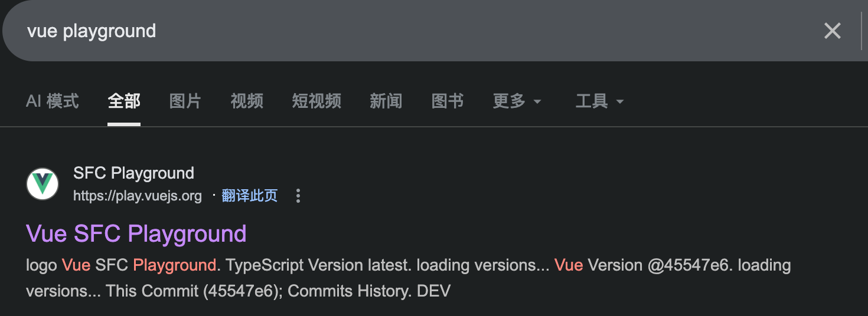Open the 图片 results tab
This screenshot has width=868, height=316.
click(185, 101)
